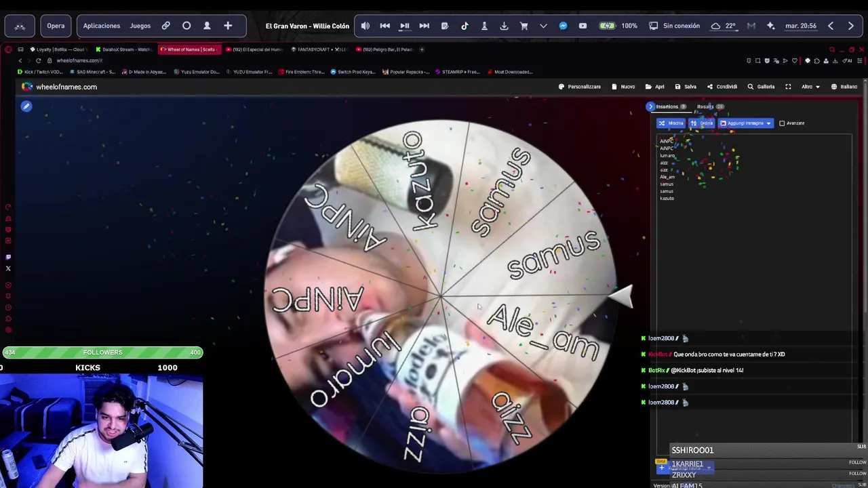Image resolution: width=868 pixels, height=488 pixels.
Task: Click the right arrow in top bar
Action: [851, 26]
